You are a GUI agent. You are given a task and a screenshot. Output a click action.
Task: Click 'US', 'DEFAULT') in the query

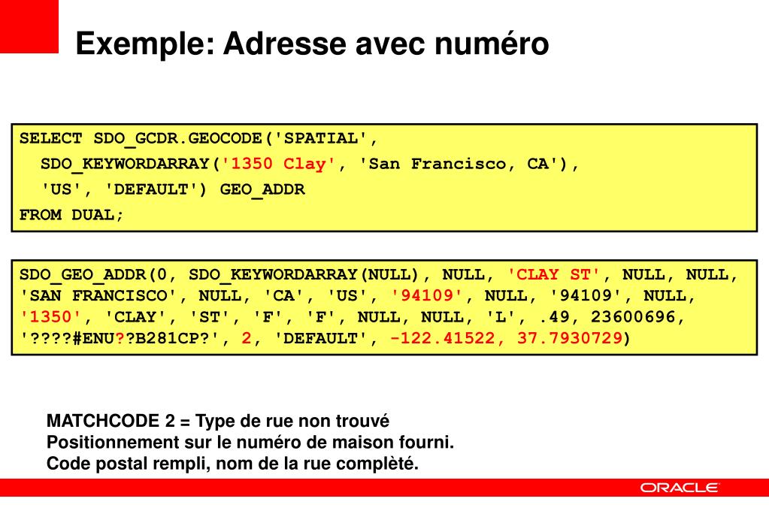pyautogui.click(x=124, y=189)
